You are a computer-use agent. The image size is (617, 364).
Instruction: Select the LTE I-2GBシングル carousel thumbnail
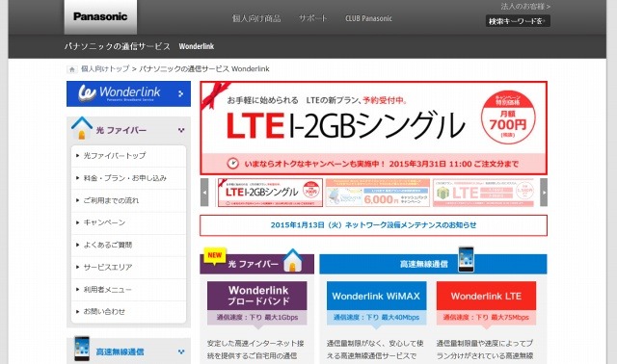pos(270,193)
